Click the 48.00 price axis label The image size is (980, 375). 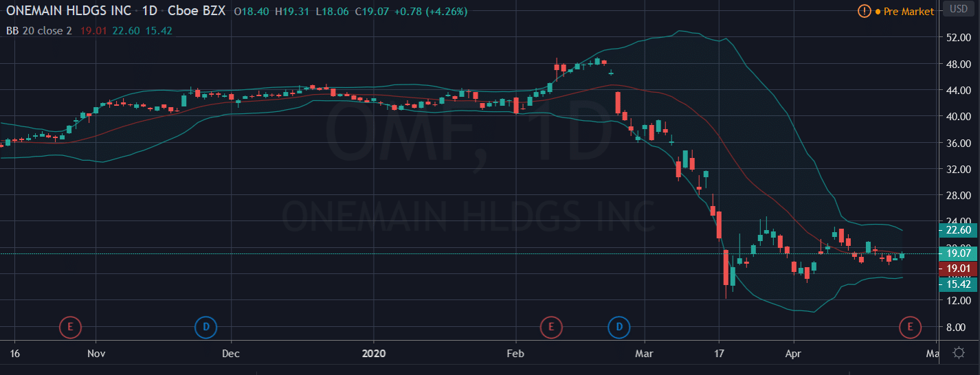pos(957,65)
